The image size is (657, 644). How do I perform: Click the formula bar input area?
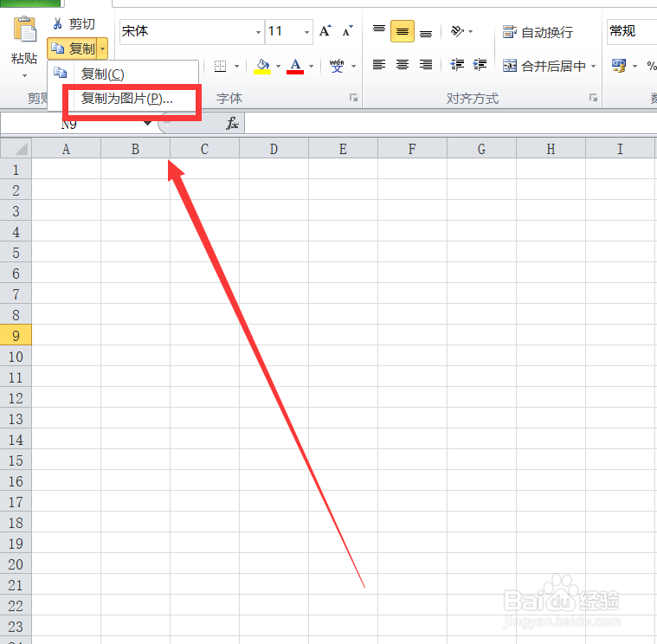click(x=450, y=123)
